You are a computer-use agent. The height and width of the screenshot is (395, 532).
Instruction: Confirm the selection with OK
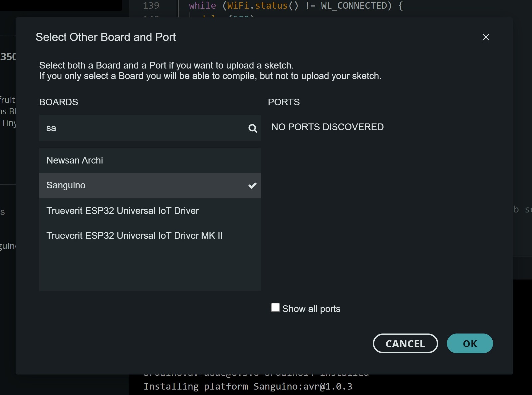point(469,344)
